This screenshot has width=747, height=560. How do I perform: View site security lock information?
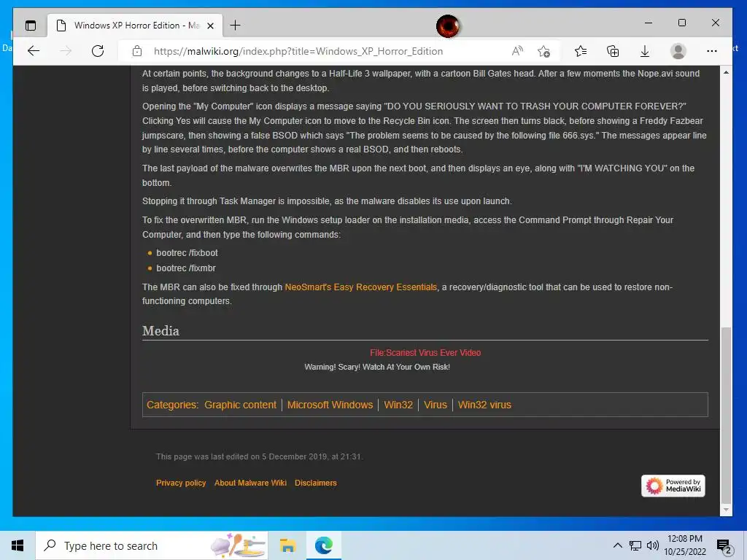137,51
